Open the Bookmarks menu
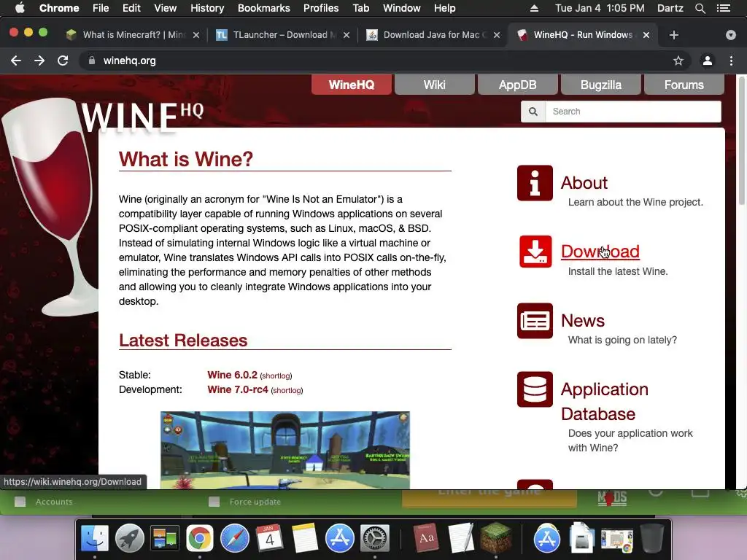This screenshot has height=560, width=747. (264, 8)
